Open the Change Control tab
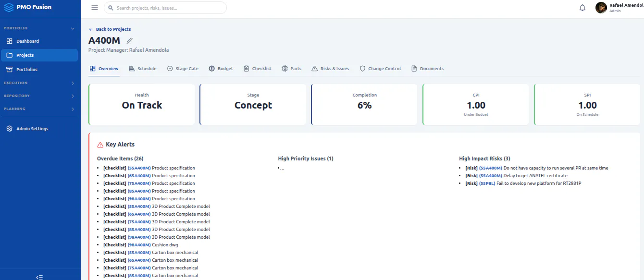The height and width of the screenshot is (280, 644). pyautogui.click(x=380, y=69)
